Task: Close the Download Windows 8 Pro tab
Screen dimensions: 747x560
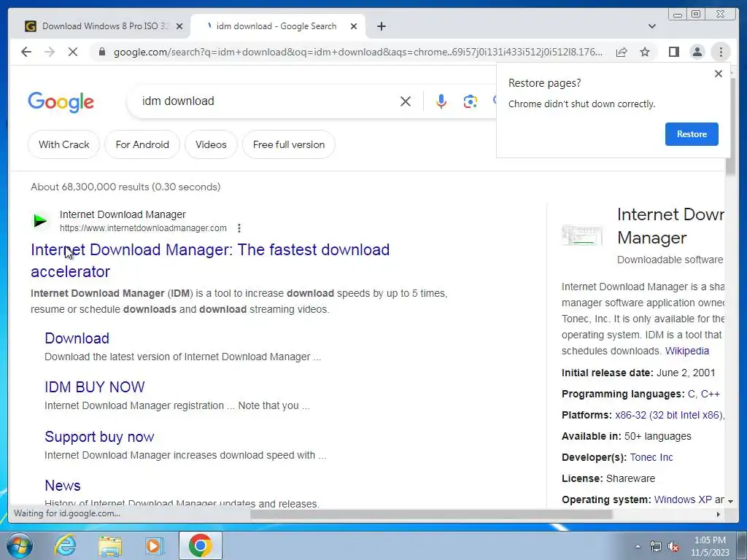Action: click(179, 26)
